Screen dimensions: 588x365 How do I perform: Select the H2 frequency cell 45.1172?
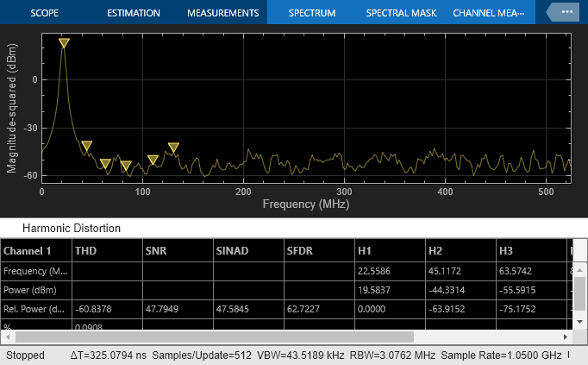(x=444, y=271)
